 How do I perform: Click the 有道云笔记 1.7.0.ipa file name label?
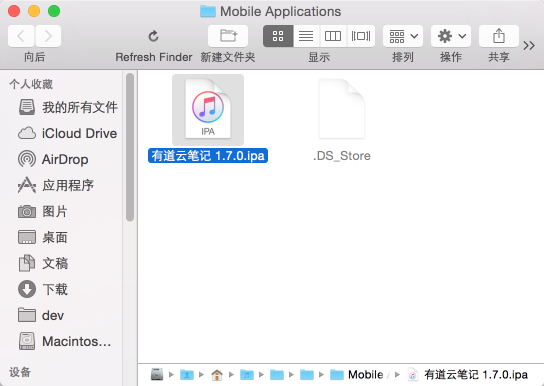point(208,156)
